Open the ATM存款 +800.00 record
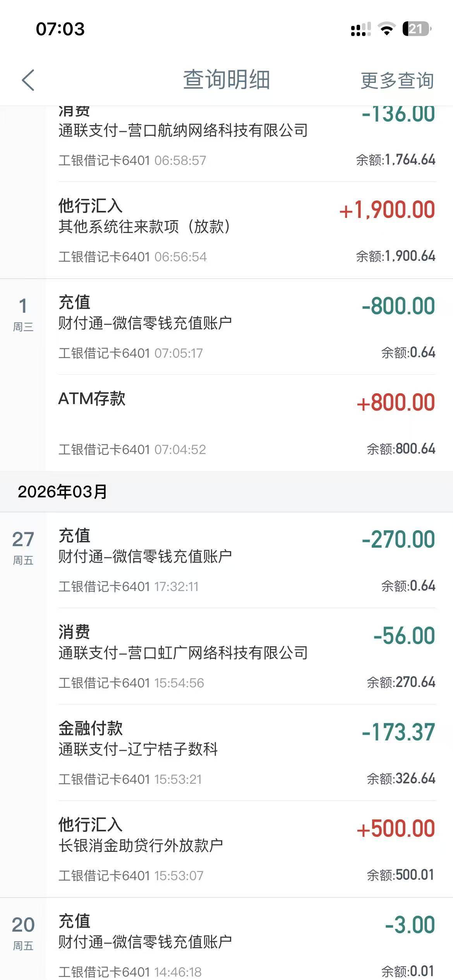Screen dimensions: 453x980 [x=246, y=423]
